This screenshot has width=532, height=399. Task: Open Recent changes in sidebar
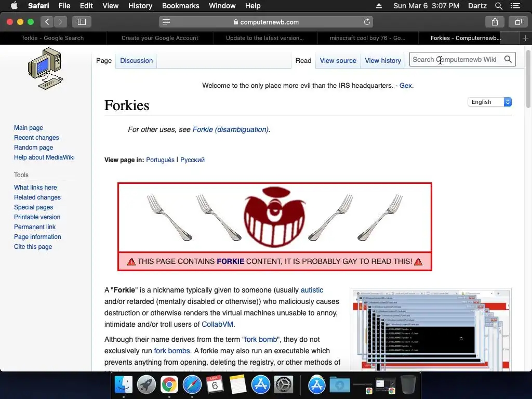36,137
